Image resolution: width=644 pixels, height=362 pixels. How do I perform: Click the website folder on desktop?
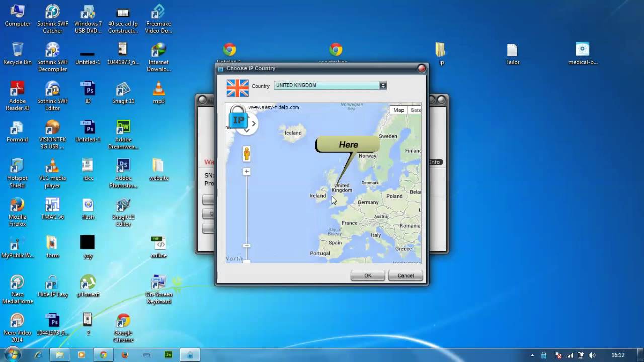(x=158, y=170)
